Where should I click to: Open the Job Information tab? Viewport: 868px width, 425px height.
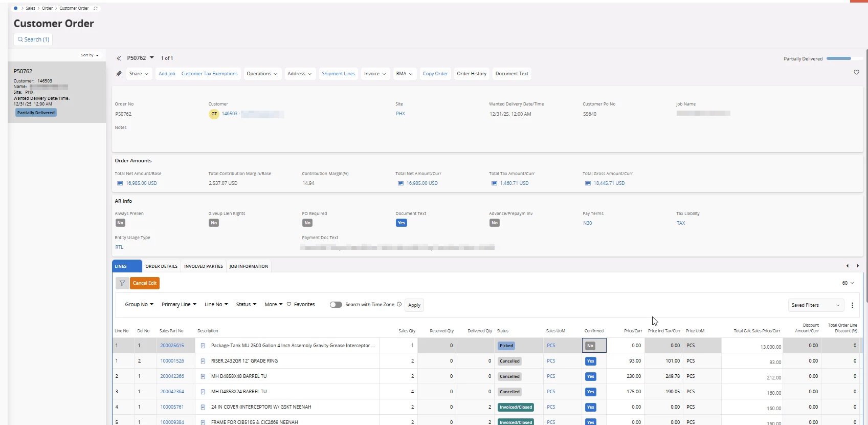pos(249,266)
